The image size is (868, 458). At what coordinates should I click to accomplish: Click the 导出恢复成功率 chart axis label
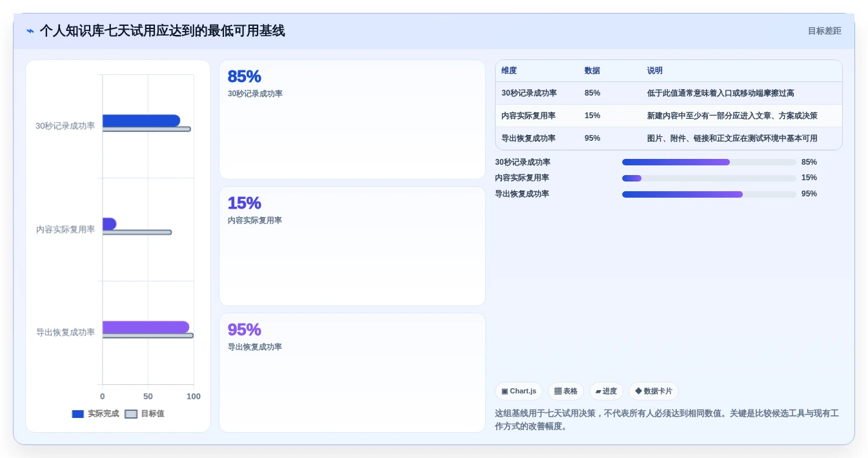[65, 333]
